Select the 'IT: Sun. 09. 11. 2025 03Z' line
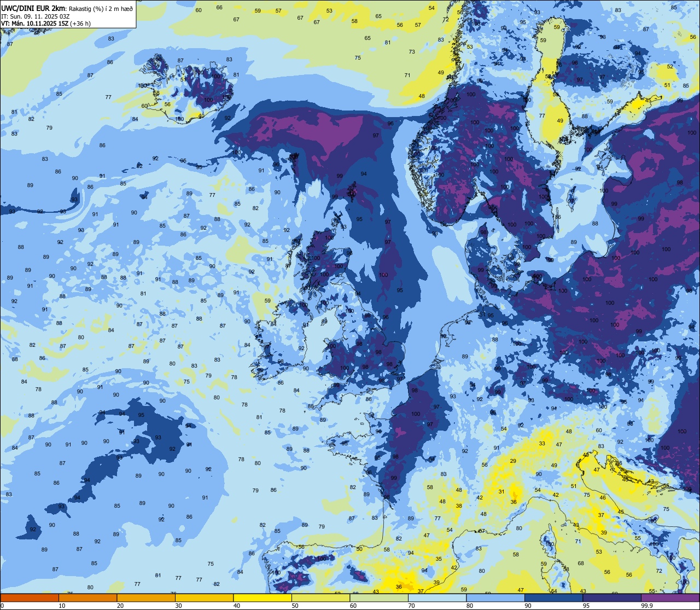The height and width of the screenshot is (610, 700). pos(36,16)
